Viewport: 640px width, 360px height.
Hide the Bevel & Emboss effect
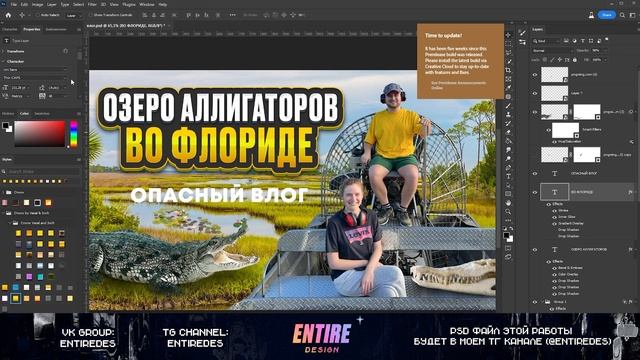pos(554,268)
